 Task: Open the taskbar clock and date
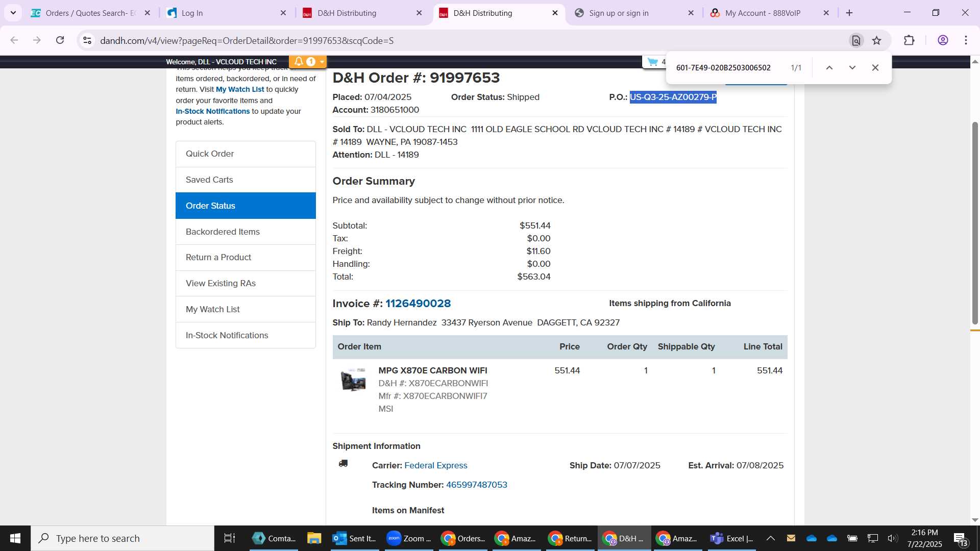click(924, 538)
